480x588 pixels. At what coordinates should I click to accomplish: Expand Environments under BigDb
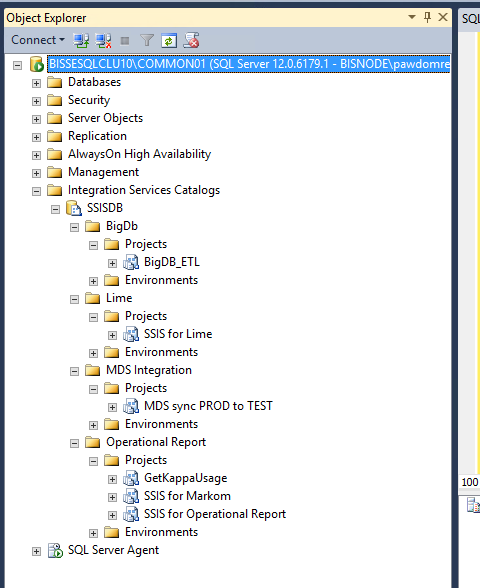pyautogui.click(x=93, y=281)
